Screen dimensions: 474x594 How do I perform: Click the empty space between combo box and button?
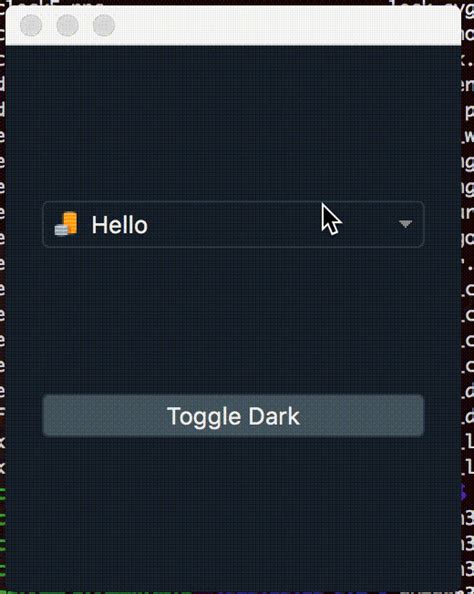tap(233, 321)
